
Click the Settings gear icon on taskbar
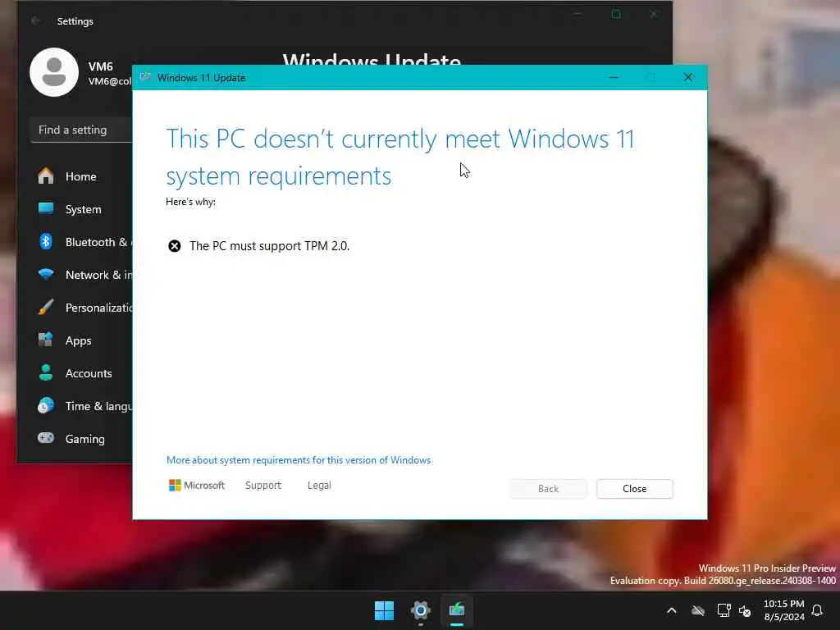click(421, 610)
